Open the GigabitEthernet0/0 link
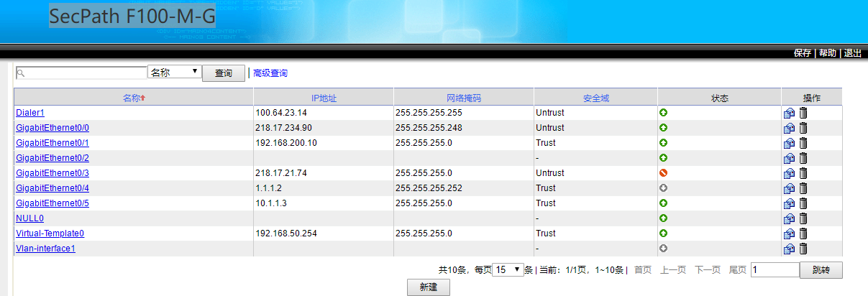868x296 pixels. pyautogui.click(x=52, y=128)
